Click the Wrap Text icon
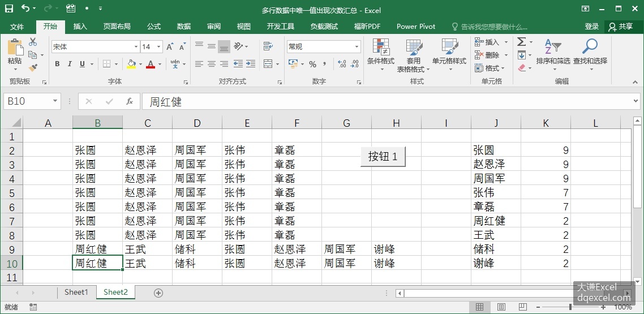This screenshot has height=314, width=644. pyautogui.click(x=269, y=46)
